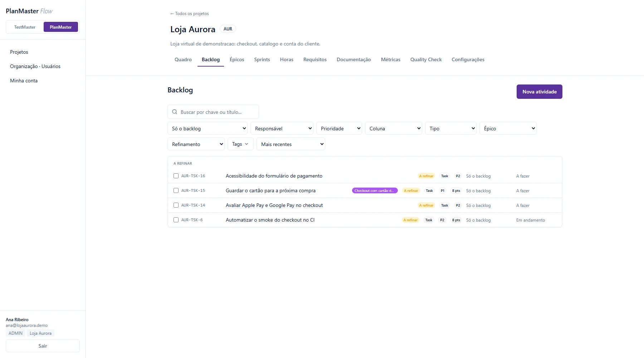This screenshot has height=358, width=644.
Task: Expand the Responsável filter dropdown
Action: [x=282, y=129]
